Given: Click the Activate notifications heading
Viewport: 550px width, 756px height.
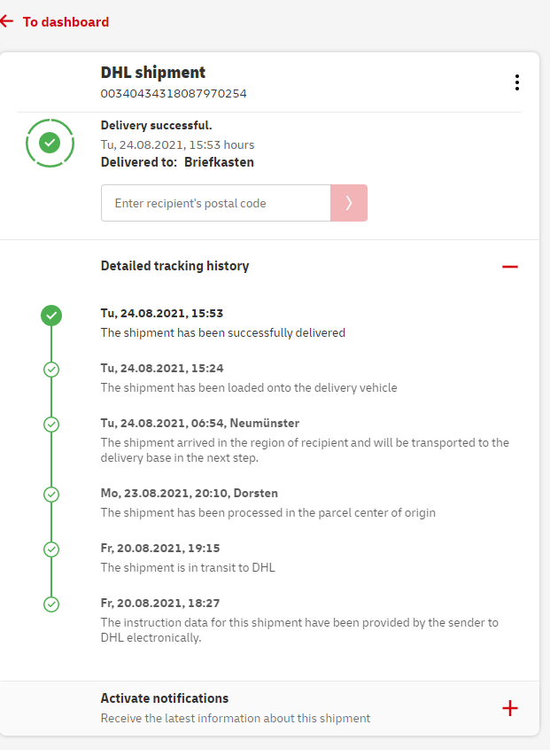Looking at the screenshot, I should [x=165, y=698].
